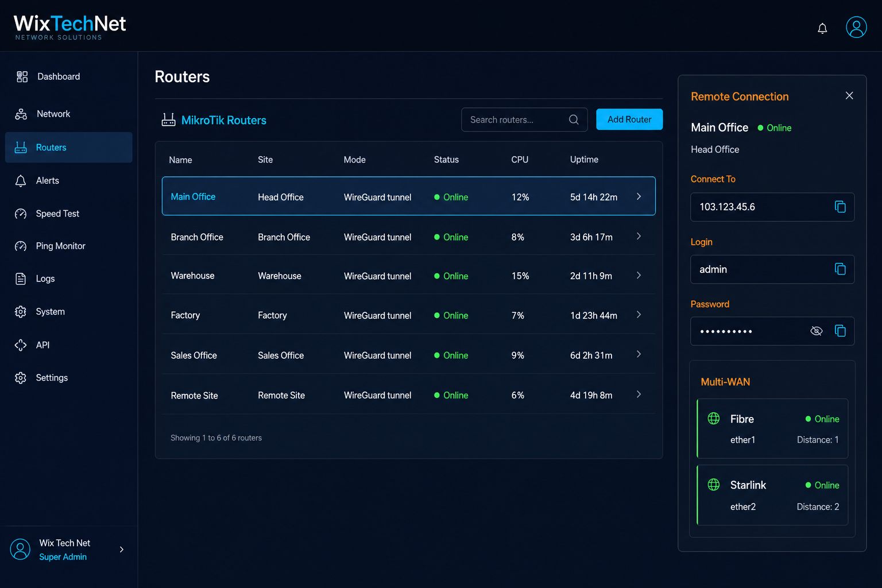
Task: Click the Fibre globe icon
Action: 714,418
